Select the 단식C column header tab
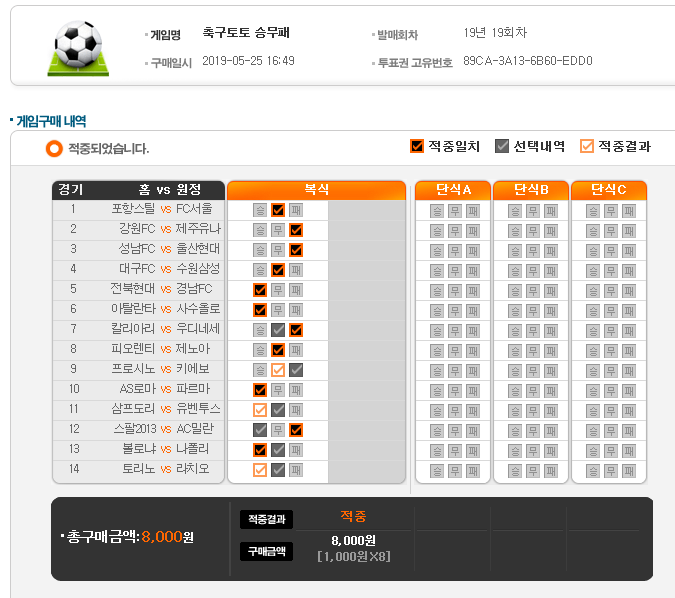The width and height of the screenshot is (675, 598). click(x=609, y=190)
